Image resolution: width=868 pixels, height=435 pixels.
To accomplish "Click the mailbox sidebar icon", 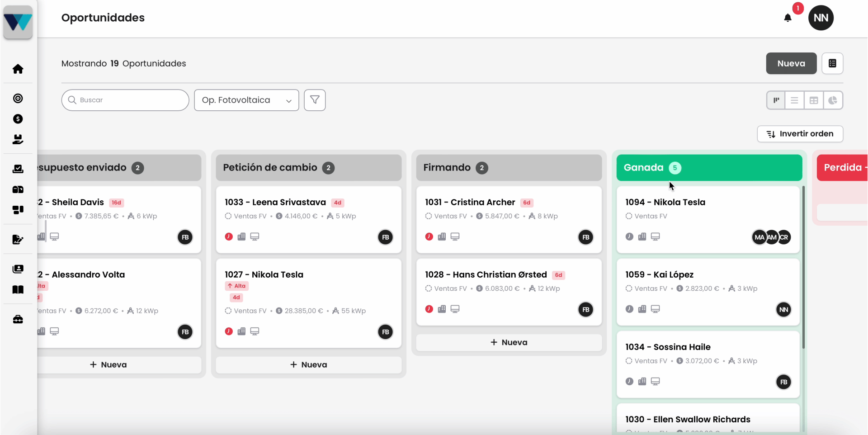I will (x=18, y=189).
